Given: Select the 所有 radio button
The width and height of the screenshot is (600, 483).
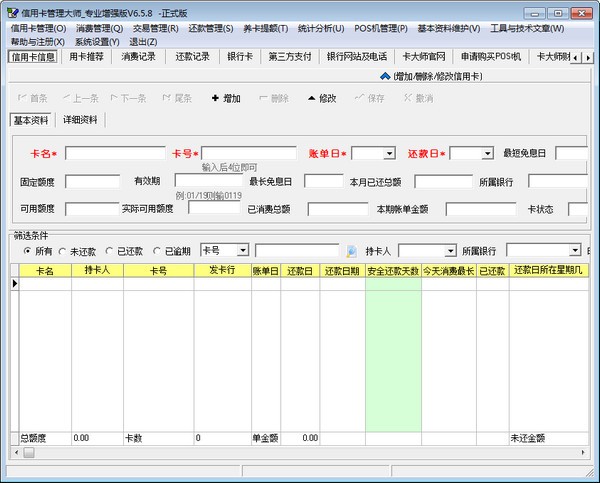Looking at the screenshot, I should (27, 251).
